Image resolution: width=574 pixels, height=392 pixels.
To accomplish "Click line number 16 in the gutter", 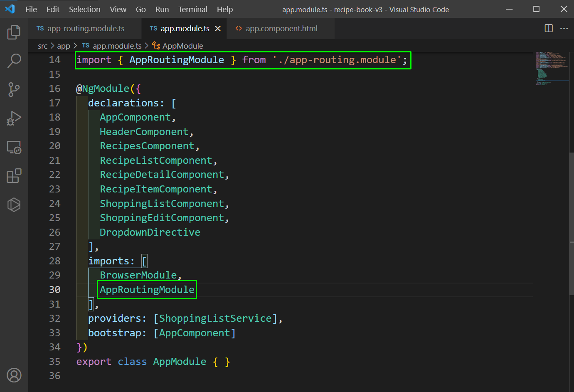I will (x=54, y=89).
